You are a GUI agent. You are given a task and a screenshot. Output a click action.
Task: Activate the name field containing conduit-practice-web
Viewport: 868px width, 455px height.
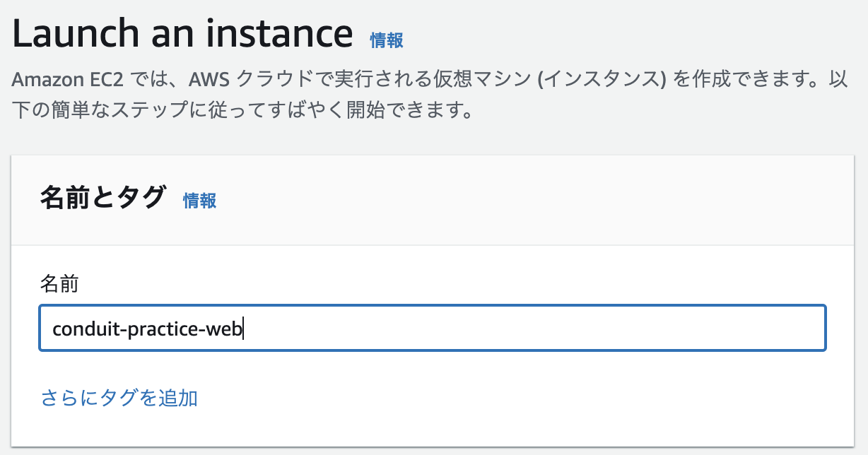pyautogui.click(x=432, y=328)
